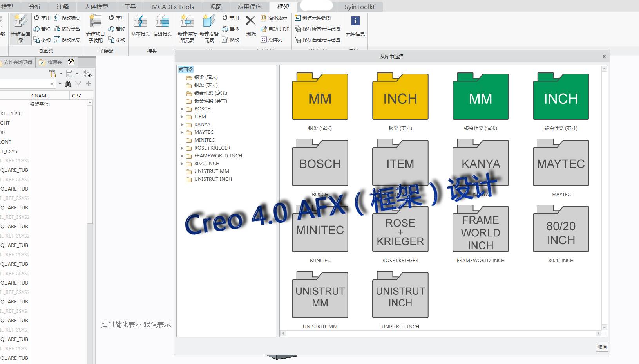
Task: Click the 取消 cancel button
Action: (x=602, y=347)
